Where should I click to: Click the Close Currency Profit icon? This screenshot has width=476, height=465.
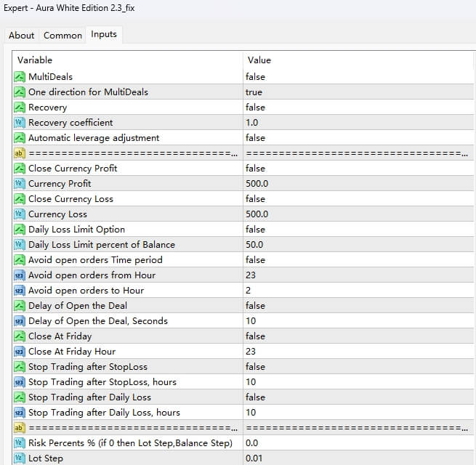pyautogui.click(x=20, y=168)
